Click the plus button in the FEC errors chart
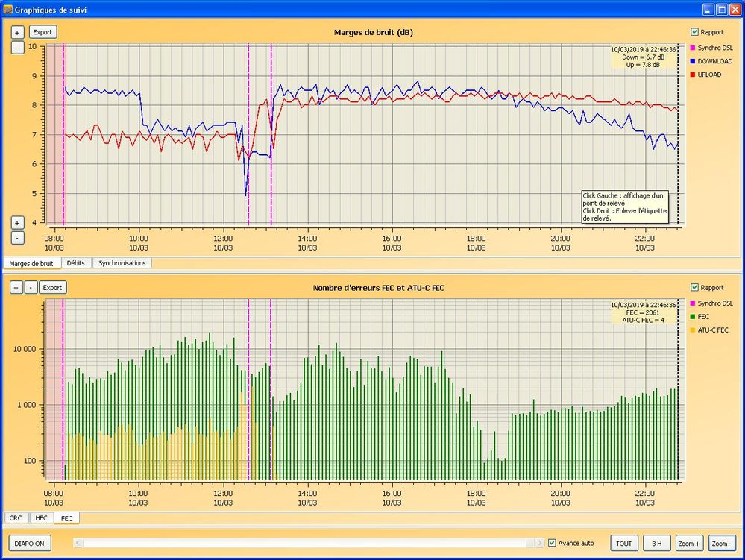 [17, 287]
